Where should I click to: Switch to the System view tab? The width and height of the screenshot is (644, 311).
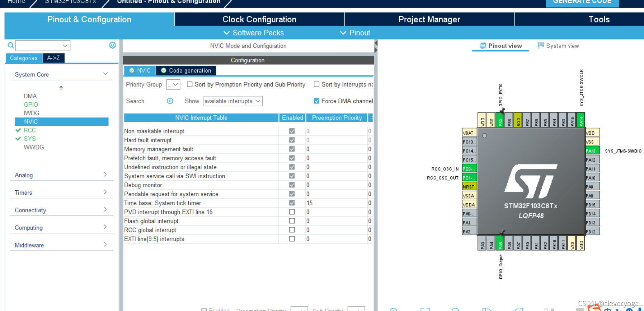(558, 46)
